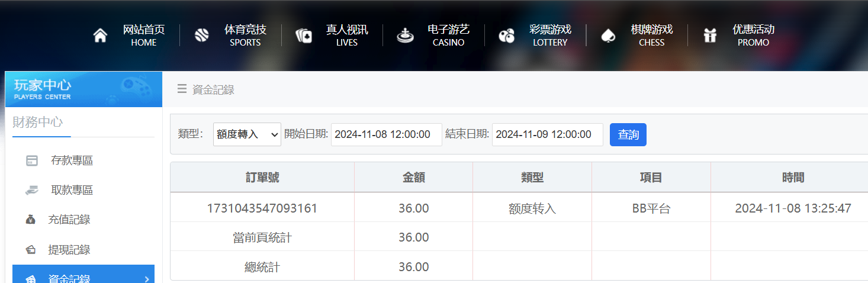Image resolution: width=868 pixels, height=283 pixels.
Task: Click the playing cards icon for 真人视讯
Action: coord(304,36)
